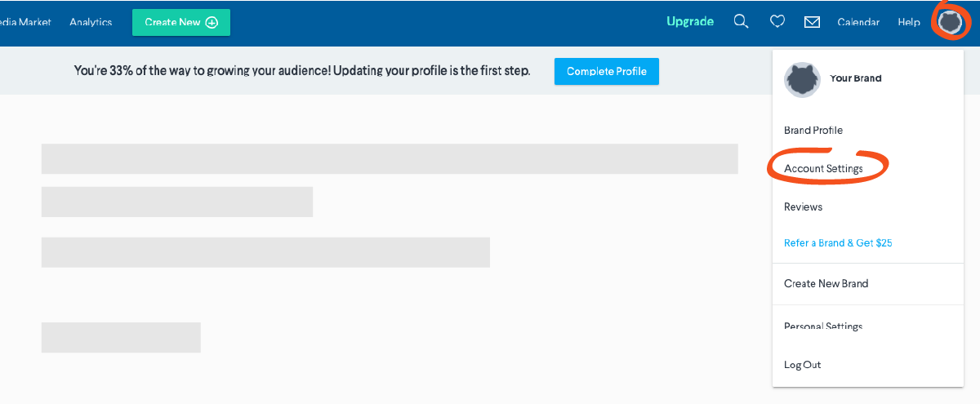
Task: Select Create New Brand option
Action: coord(826,284)
